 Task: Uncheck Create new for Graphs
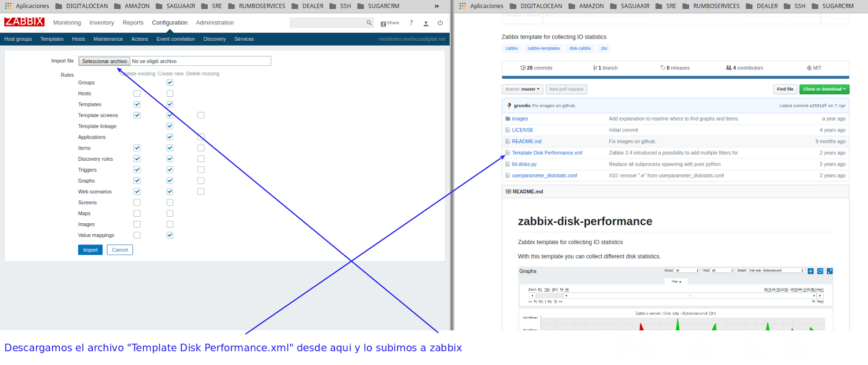[170, 180]
